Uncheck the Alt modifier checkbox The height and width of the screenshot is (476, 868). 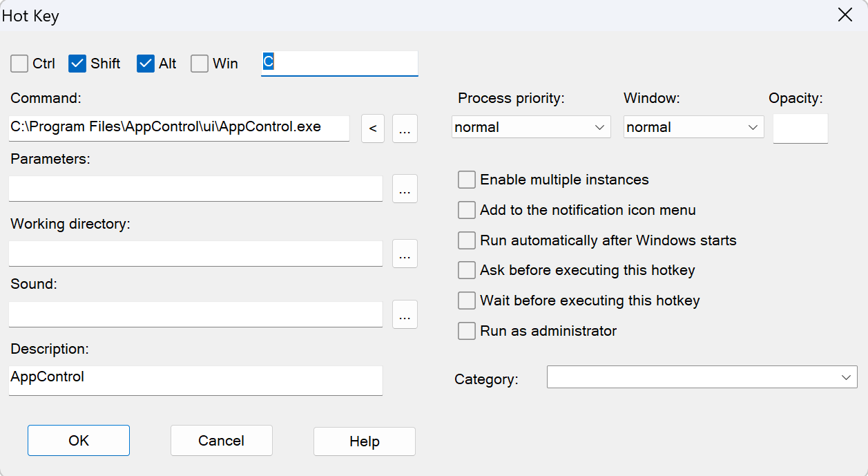pos(145,64)
